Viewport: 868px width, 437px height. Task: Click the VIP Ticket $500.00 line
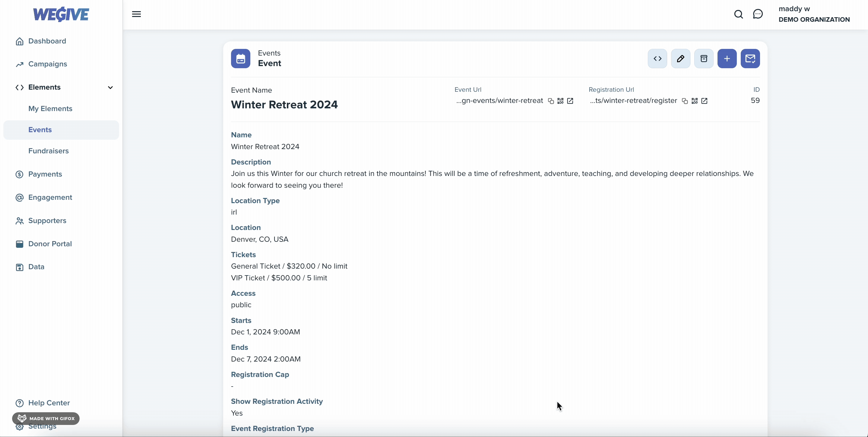pyautogui.click(x=279, y=278)
